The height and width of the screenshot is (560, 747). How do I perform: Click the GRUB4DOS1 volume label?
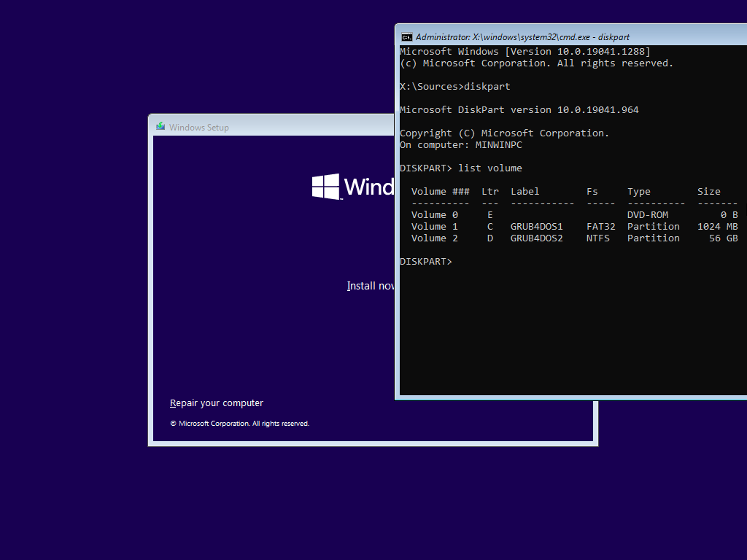pyautogui.click(x=537, y=227)
